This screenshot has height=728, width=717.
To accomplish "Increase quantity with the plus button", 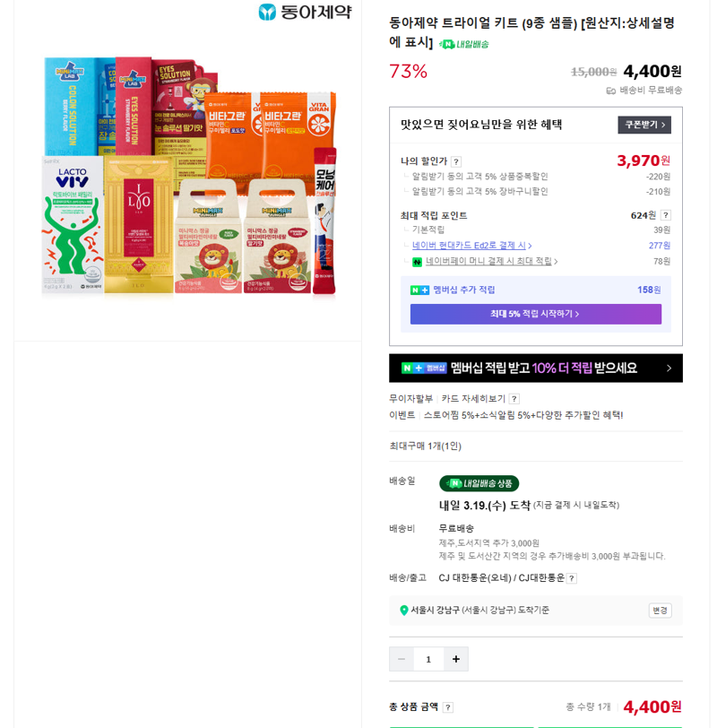I will pos(455,659).
